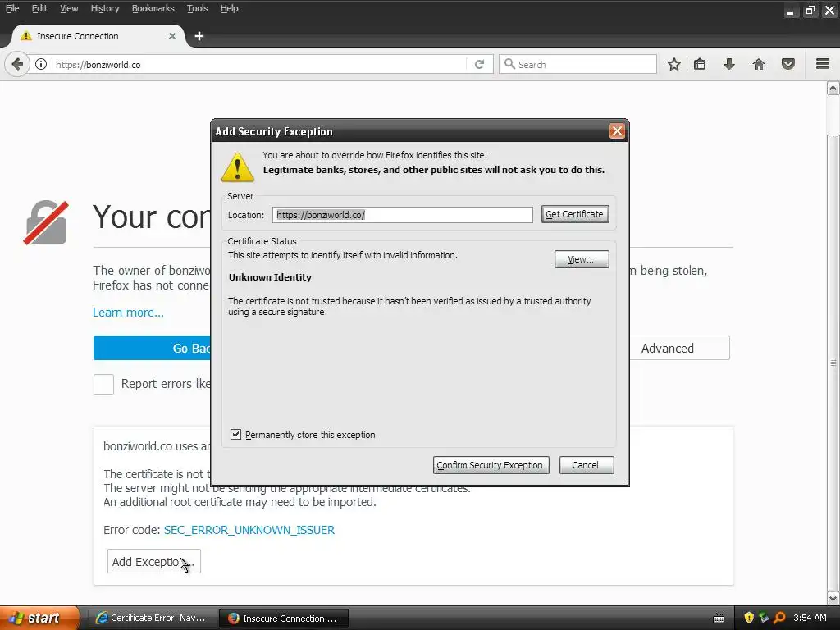The height and width of the screenshot is (630, 840).
Task: Reload the page with the refresh icon
Action: (x=479, y=64)
